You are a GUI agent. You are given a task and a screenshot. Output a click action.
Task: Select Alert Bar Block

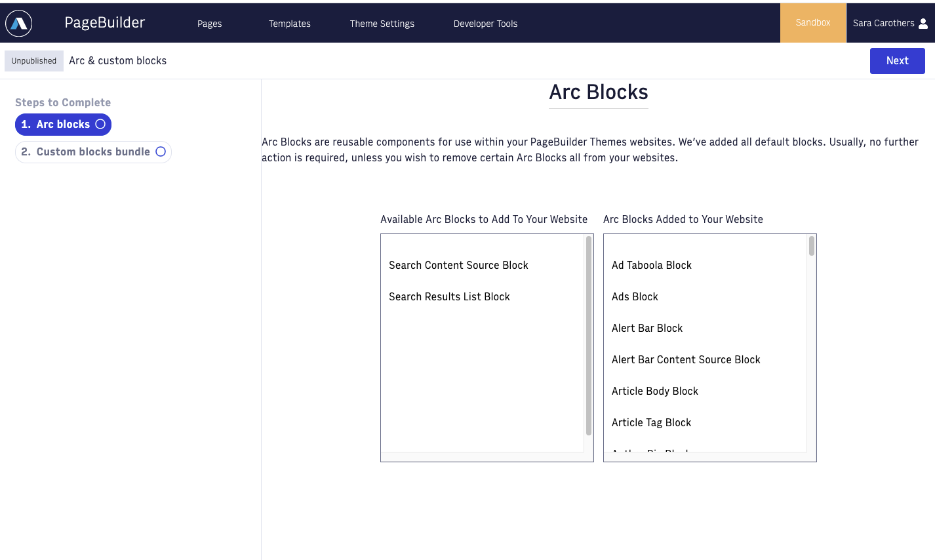click(647, 328)
